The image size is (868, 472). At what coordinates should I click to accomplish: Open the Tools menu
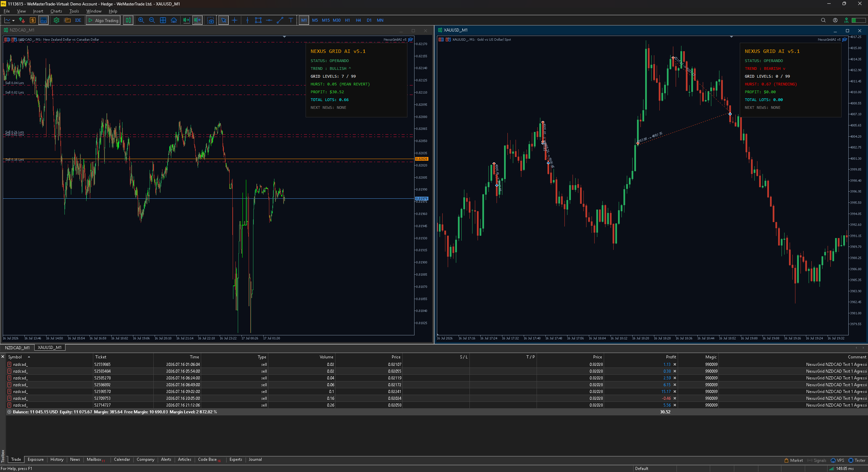coord(74,11)
